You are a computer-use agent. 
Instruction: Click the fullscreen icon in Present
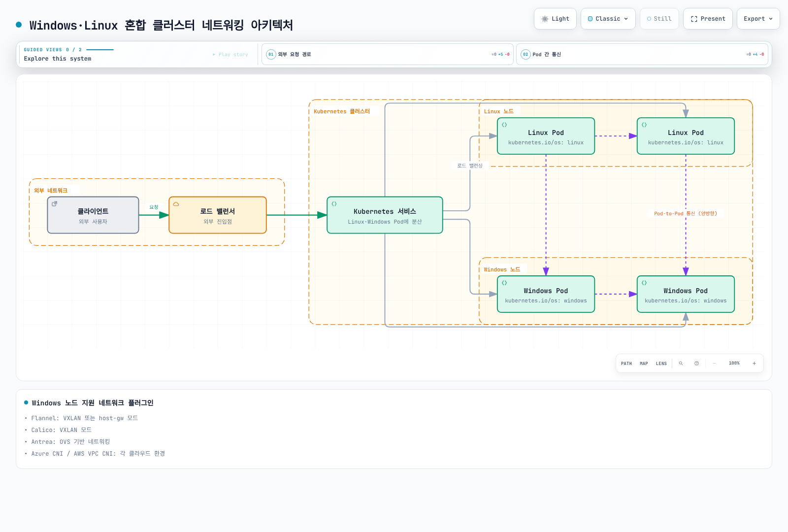694,19
